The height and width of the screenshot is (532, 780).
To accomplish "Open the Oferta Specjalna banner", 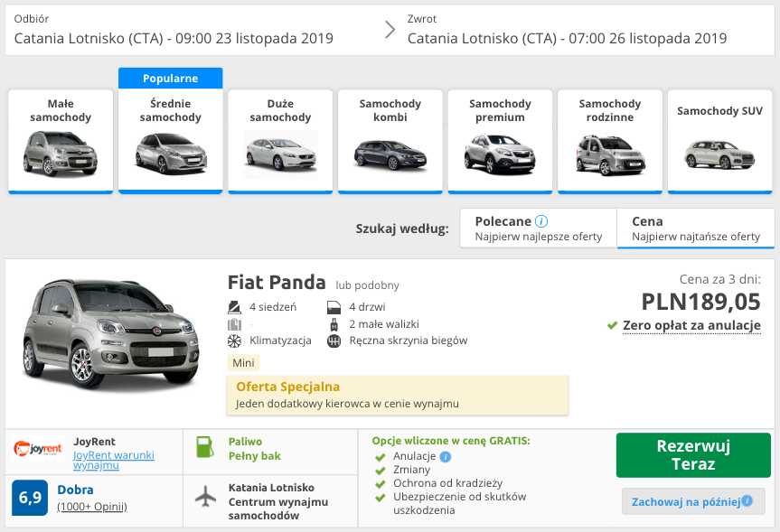I will pyautogui.click(x=398, y=396).
